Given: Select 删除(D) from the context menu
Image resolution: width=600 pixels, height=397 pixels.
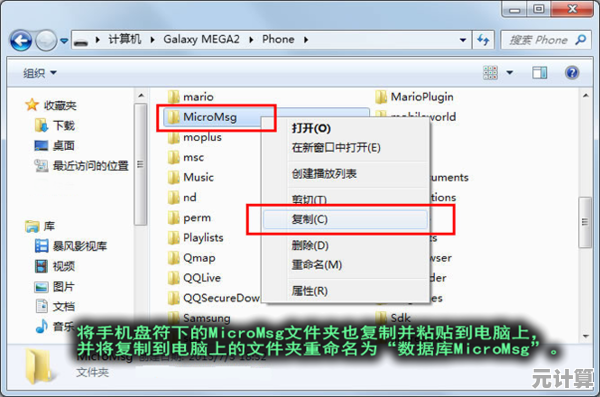Looking at the screenshot, I should pyautogui.click(x=310, y=245).
